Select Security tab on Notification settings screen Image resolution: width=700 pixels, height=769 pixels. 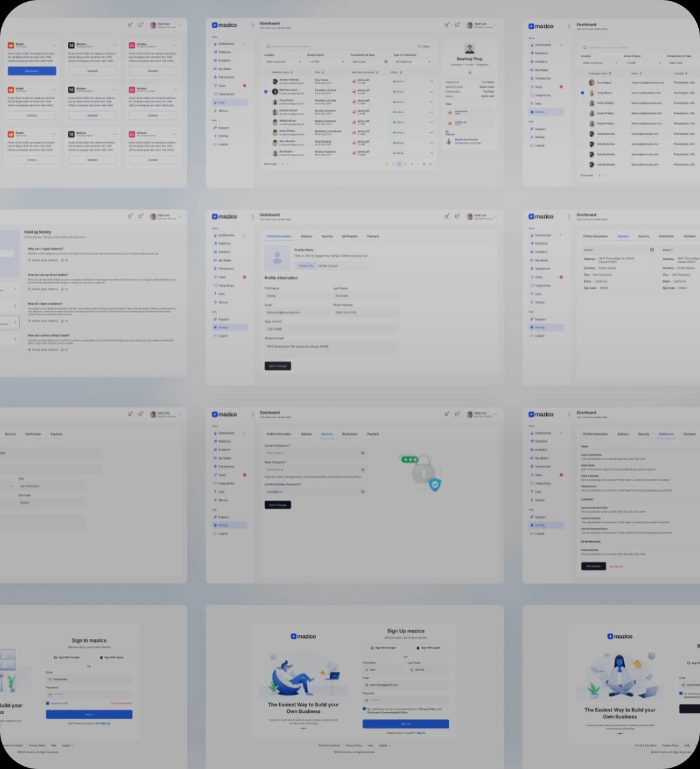[643, 434]
